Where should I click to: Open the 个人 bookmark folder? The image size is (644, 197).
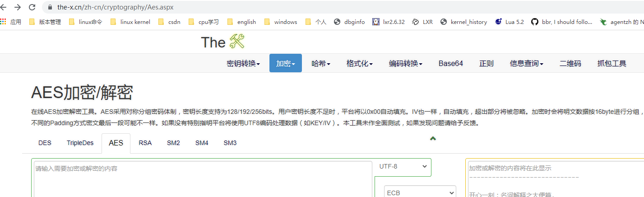pyautogui.click(x=315, y=22)
